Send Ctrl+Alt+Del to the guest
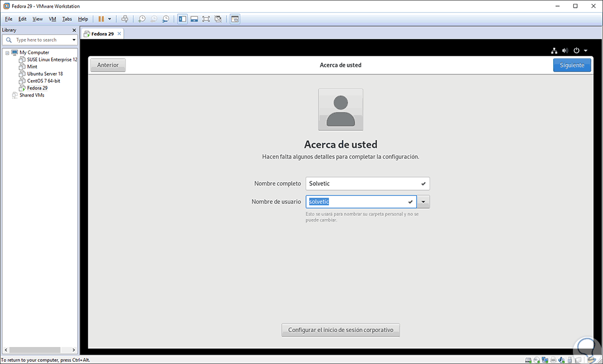The height and width of the screenshot is (364, 603). tap(125, 19)
